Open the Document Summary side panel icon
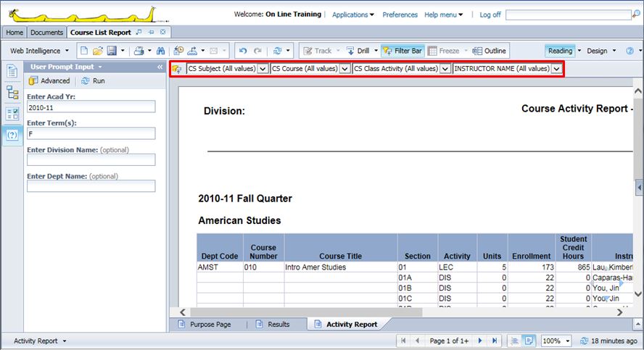Screen dimensions: 644x350 pos(12,71)
